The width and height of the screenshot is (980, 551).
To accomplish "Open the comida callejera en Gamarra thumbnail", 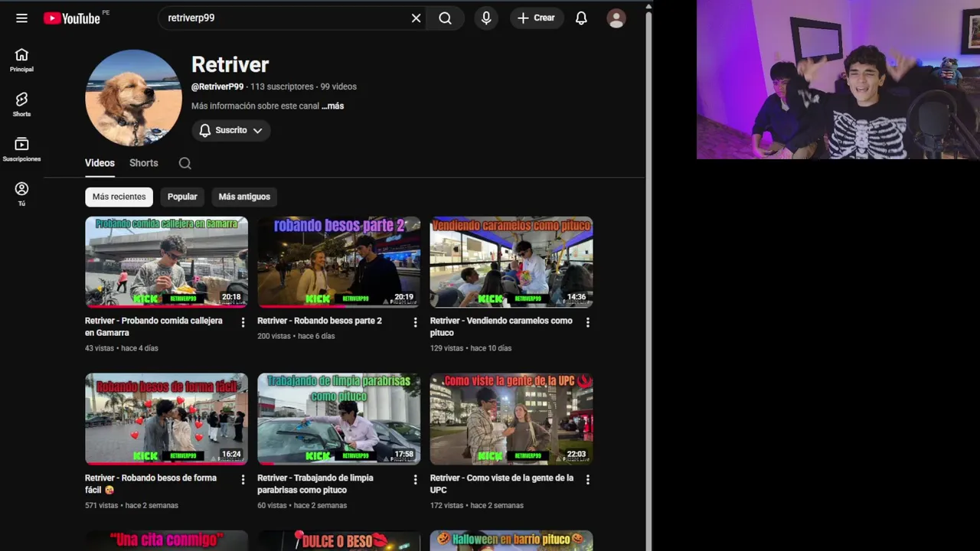I will tap(166, 262).
